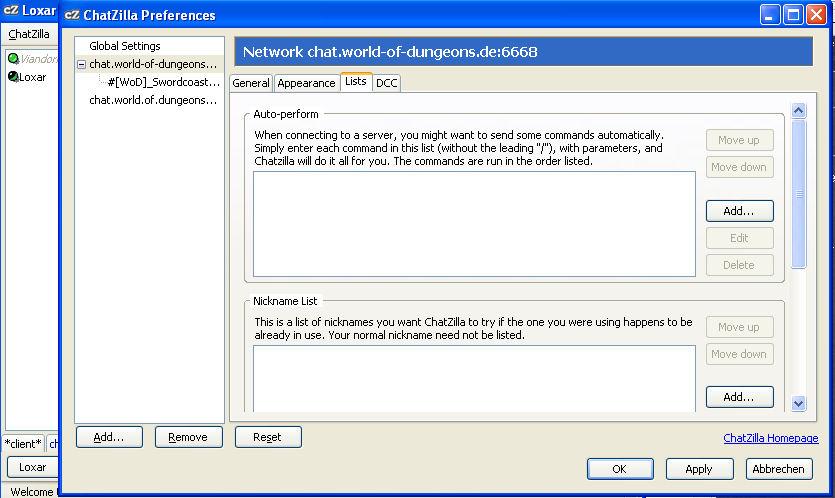Switch to the DCC tab
This screenshot has width=835, height=498.
[x=387, y=83]
